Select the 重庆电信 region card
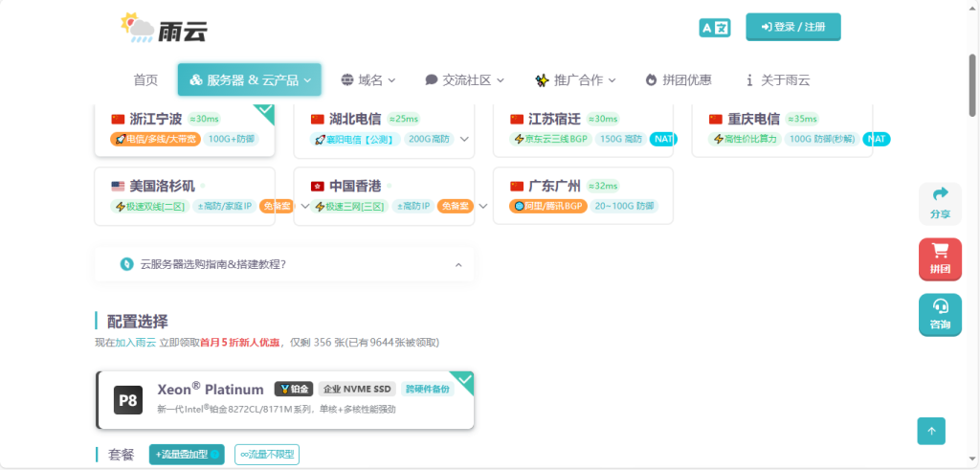The height and width of the screenshot is (470, 980). [x=782, y=129]
